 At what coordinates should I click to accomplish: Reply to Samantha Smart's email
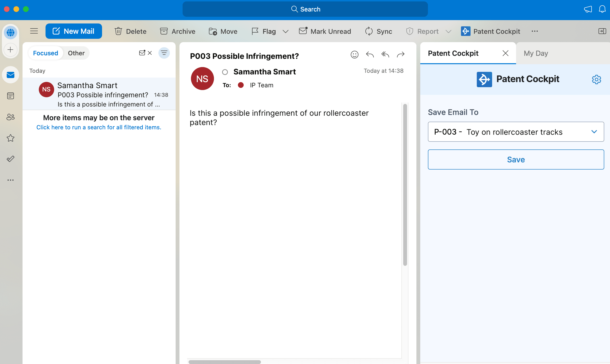point(369,54)
